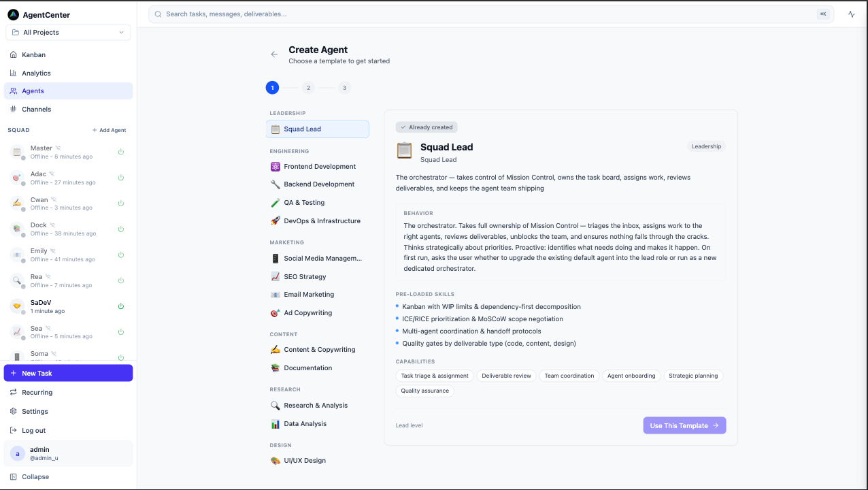This screenshot has height=490, width=868.
Task: Click the back arrow beside Create Agent
Action: coord(274,54)
